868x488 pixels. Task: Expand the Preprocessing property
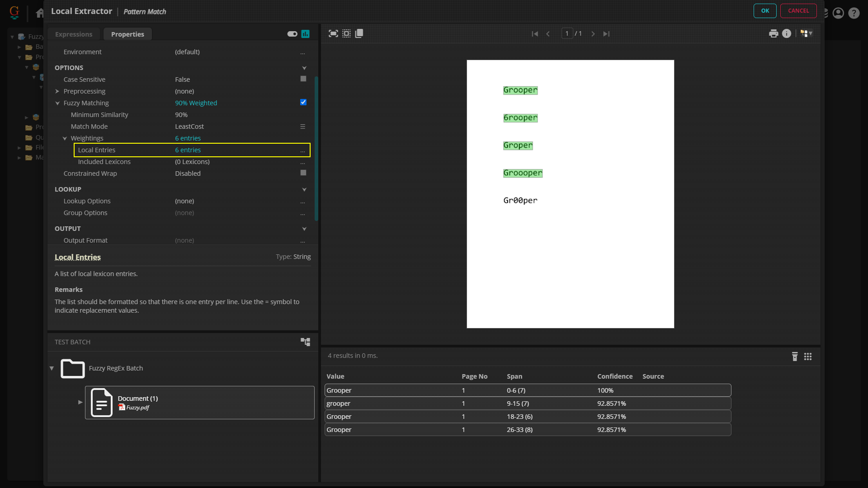click(x=57, y=91)
